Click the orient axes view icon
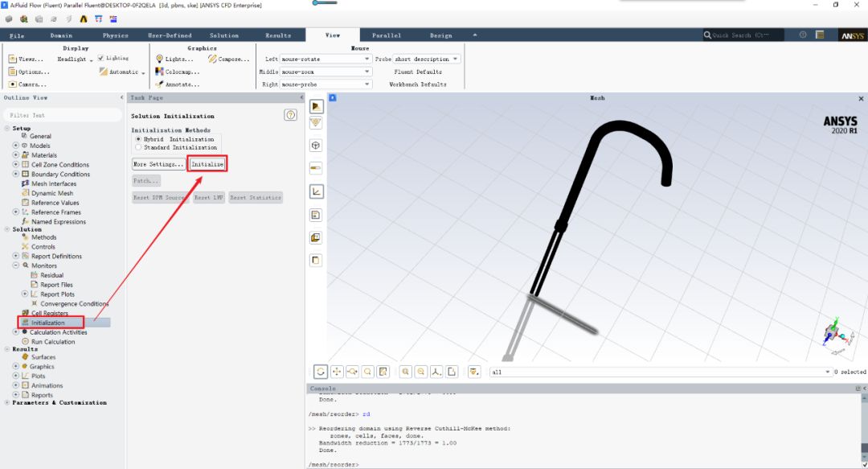The height and width of the screenshot is (469, 868). [436, 372]
